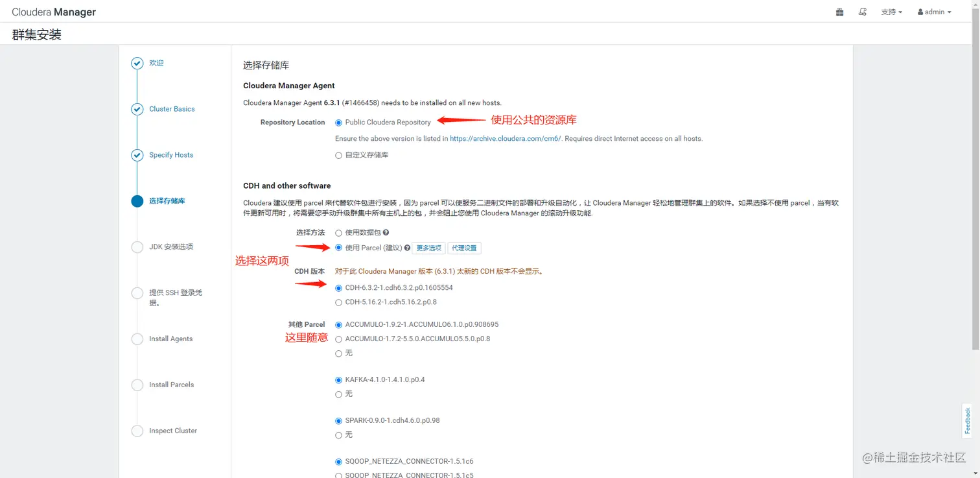Go to the Install Agents step

click(171, 339)
